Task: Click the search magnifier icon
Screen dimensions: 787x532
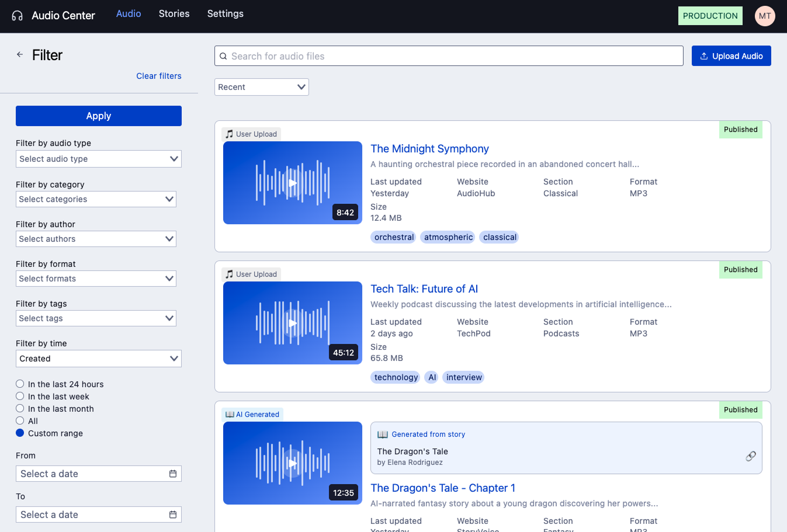Action: coord(223,56)
